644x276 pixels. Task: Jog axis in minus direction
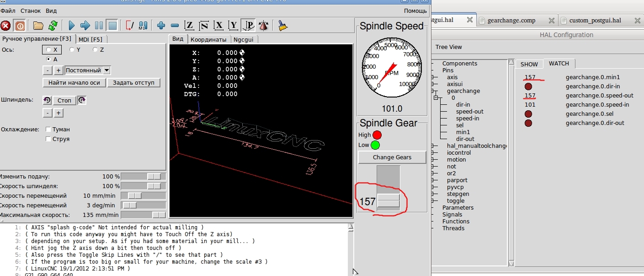(x=47, y=70)
